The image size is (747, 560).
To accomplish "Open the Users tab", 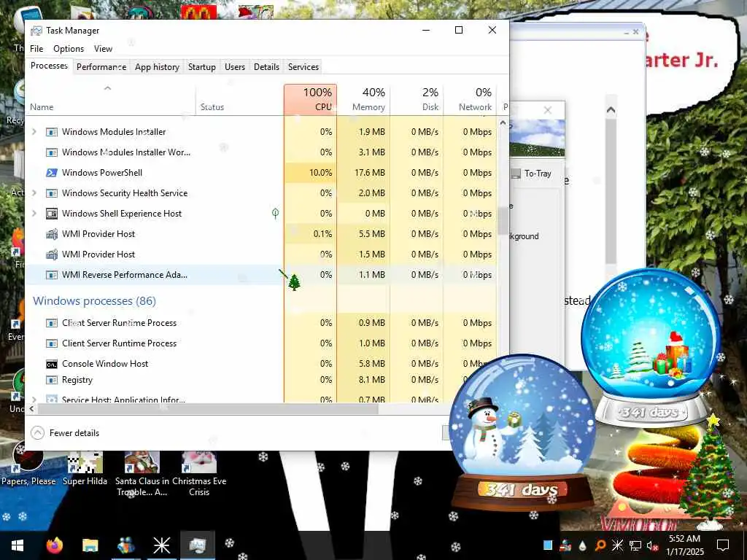I will pyautogui.click(x=235, y=66).
